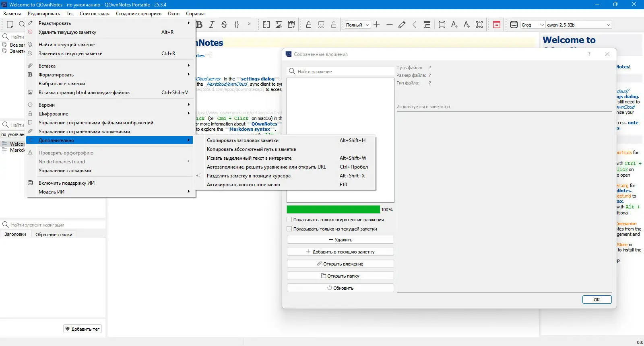Click the insert code block braces icon

237,25
